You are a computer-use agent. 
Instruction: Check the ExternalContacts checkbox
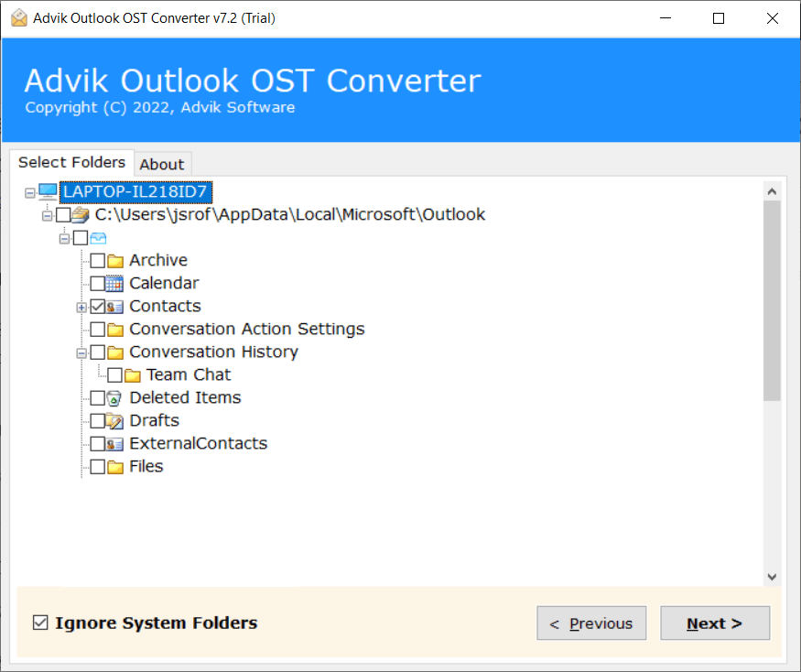pos(98,443)
